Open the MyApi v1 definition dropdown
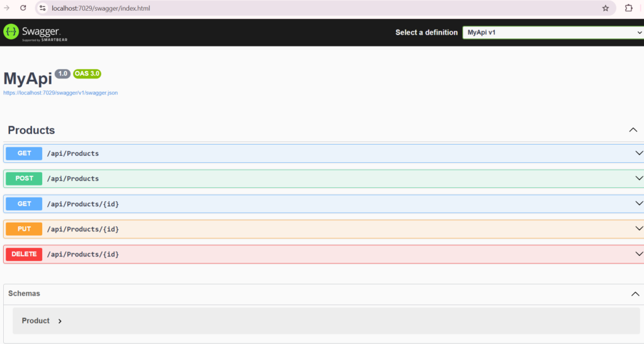 [x=553, y=33]
